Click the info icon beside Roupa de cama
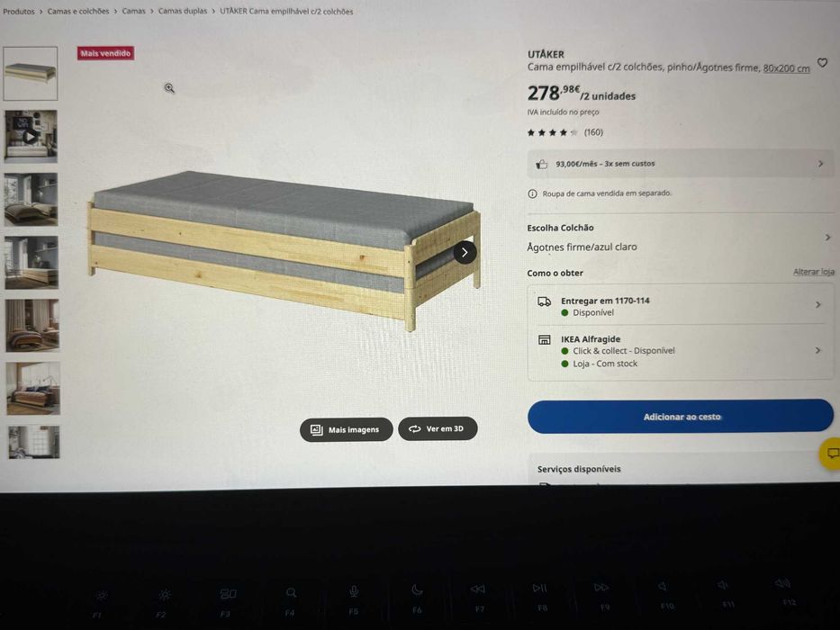Viewport: 840px width, 630px height. click(x=532, y=193)
